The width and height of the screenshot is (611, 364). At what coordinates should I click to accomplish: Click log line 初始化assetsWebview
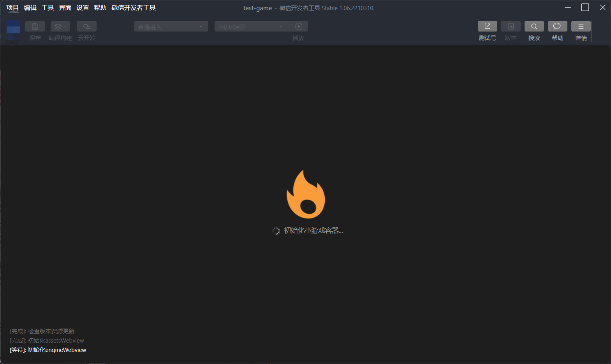pos(47,341)
